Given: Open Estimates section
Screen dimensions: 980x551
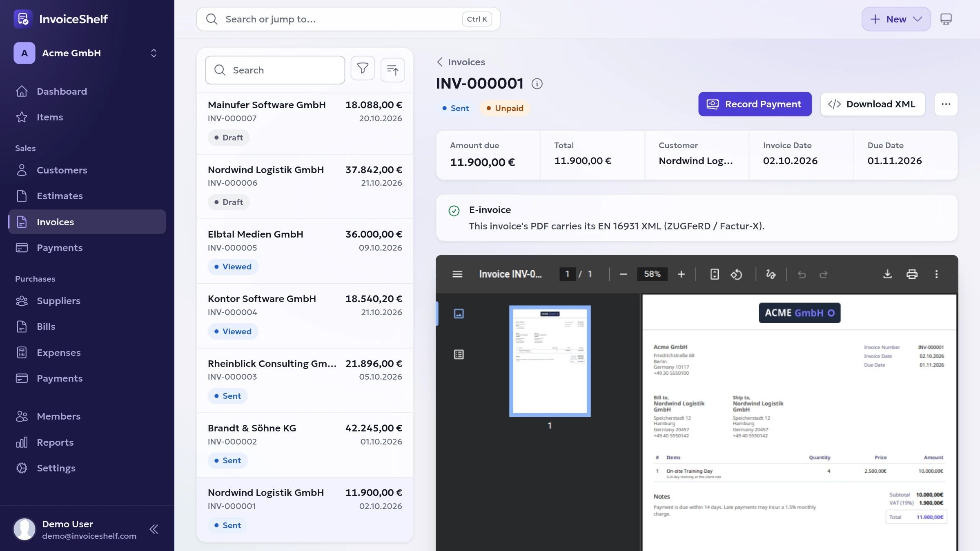Looking at the screenshot, I should 87,196.
